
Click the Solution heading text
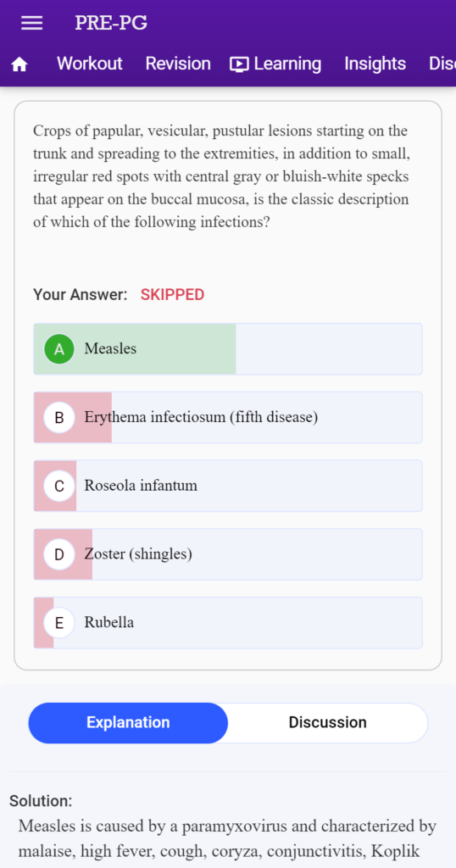41,801
